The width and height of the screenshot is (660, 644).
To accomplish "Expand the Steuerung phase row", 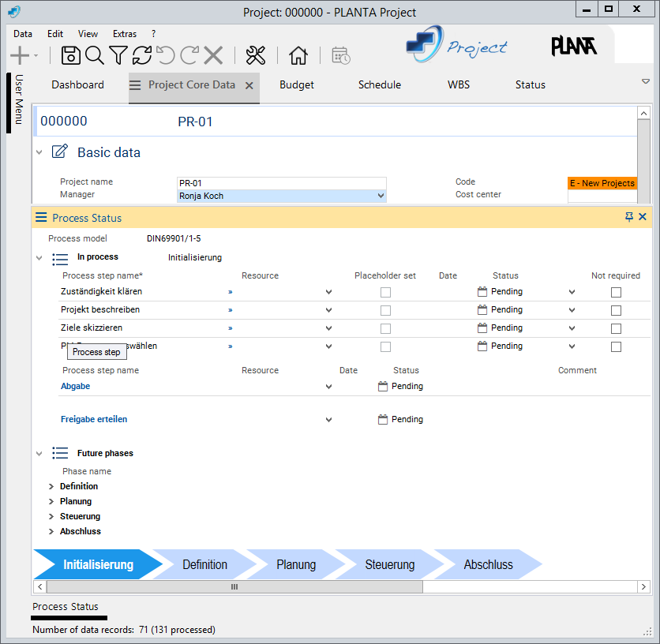I will pos(51,516).
